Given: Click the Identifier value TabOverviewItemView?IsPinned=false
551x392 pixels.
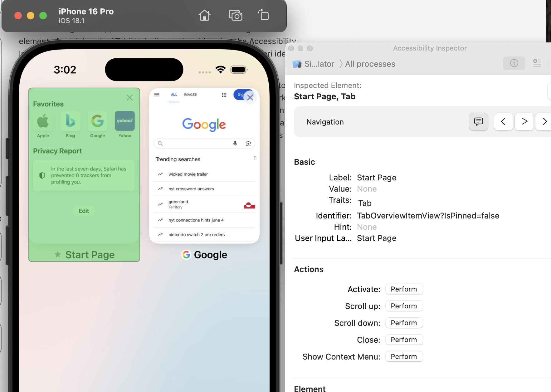Looking at the screenshot, I should [428, 216].
